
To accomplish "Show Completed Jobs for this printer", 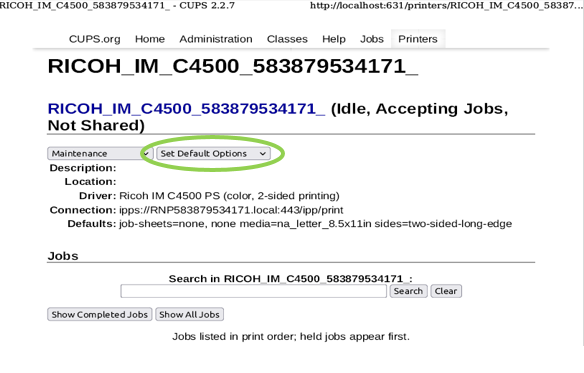I will coord(99,314).
